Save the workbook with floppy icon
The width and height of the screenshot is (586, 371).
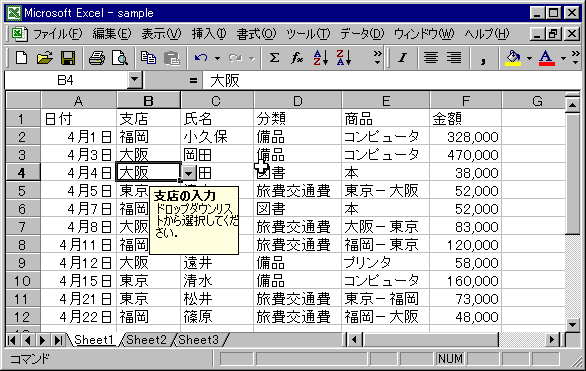point(68,58)
